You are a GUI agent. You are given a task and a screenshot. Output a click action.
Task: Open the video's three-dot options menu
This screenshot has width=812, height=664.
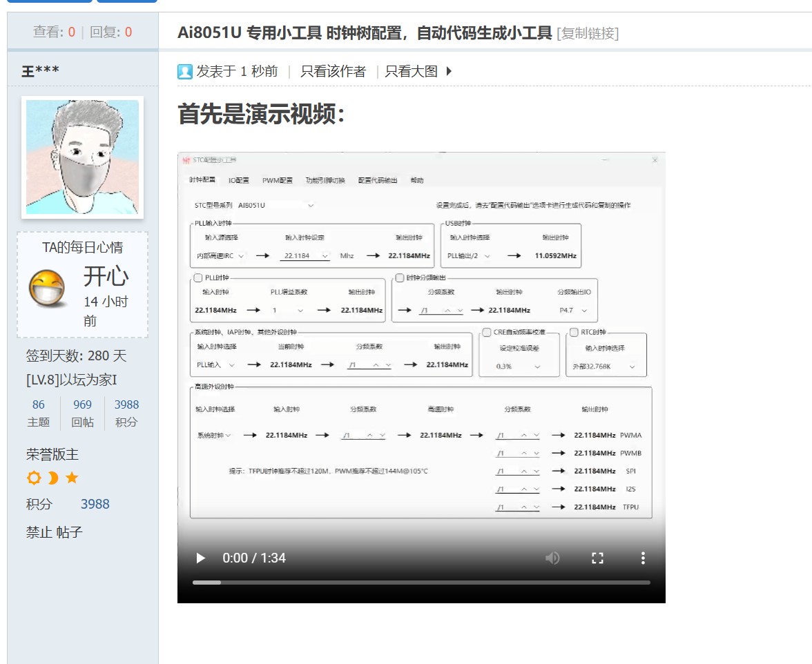click(x=643, y=558)
